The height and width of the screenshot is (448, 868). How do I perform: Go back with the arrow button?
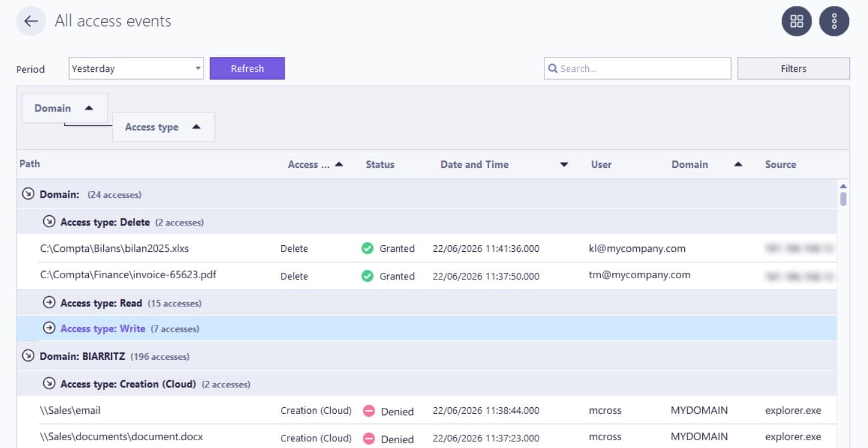(x=31, y=22)
